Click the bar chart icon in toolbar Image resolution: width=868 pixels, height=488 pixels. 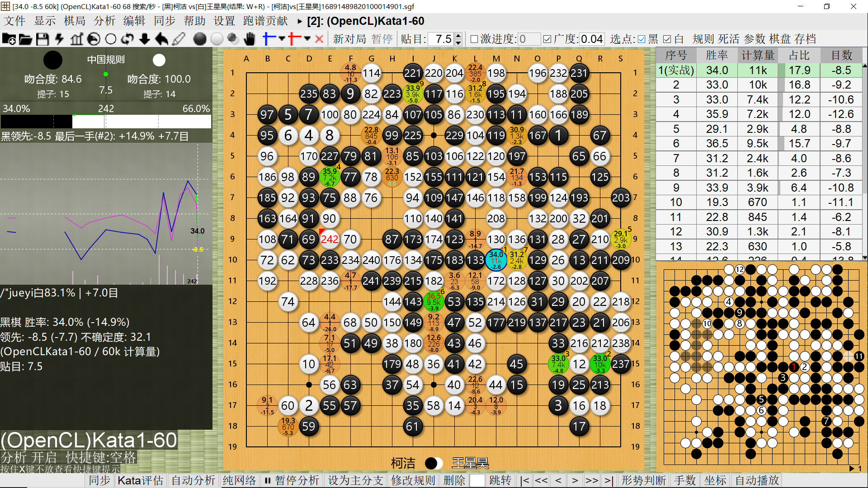76,39
